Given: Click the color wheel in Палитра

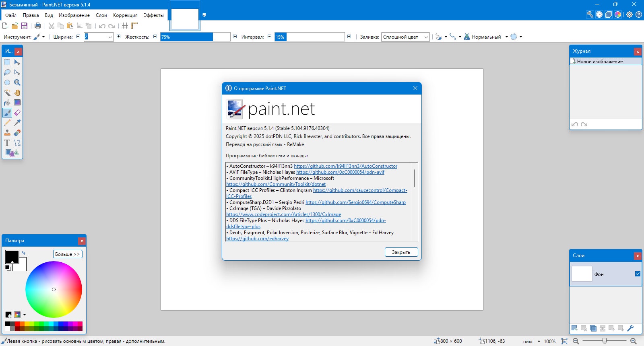Looking at the screenshot, I should pyautogui.click(x=54, y=289).
